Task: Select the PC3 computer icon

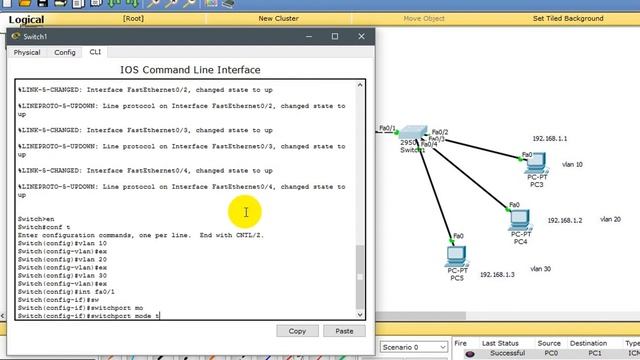Action: click(x=536, y=163)
